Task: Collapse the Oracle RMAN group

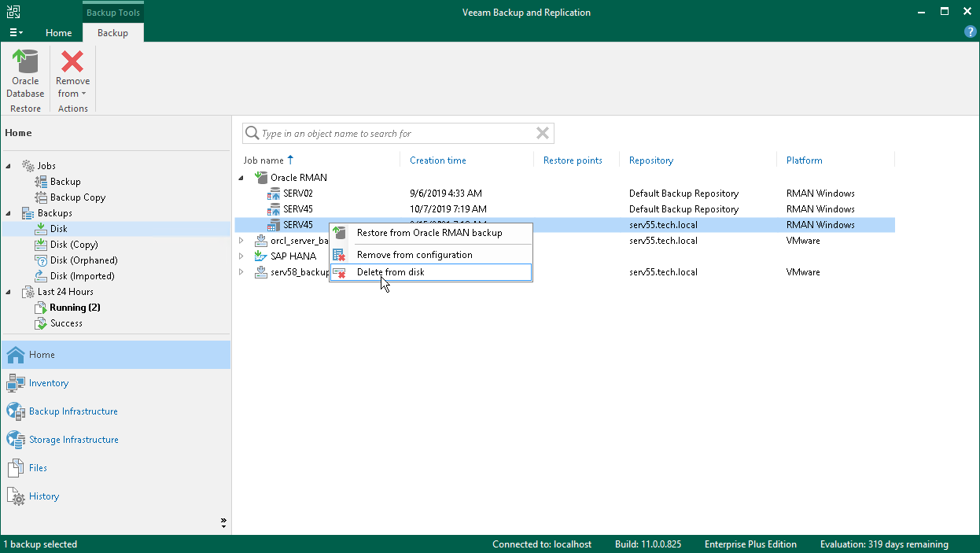Action: pos(241,178)
